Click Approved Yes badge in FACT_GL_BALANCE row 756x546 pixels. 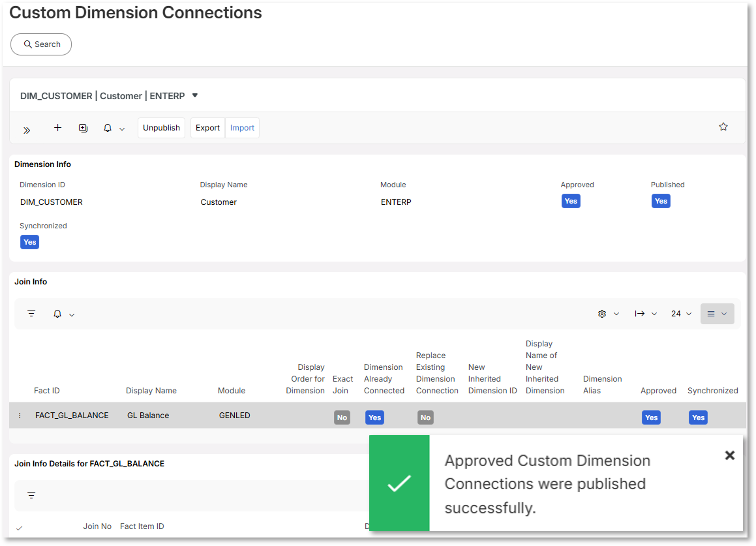(651, 417)
